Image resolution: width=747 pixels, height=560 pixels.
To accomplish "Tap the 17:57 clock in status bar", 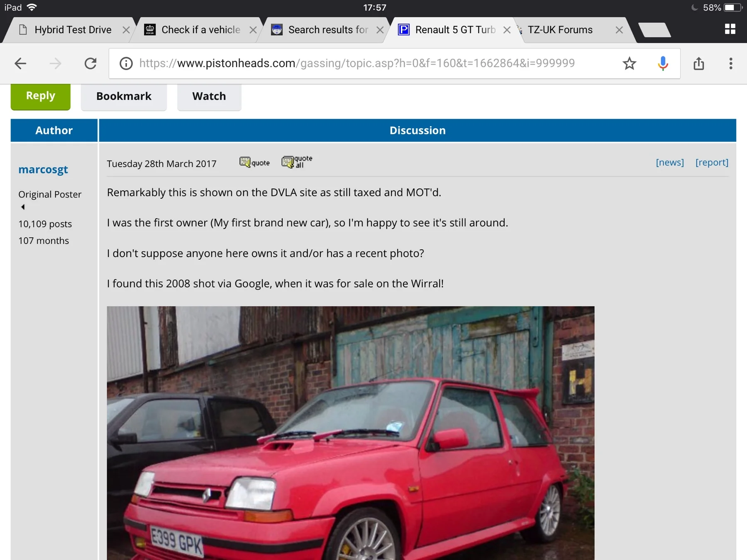I will [374, 7].
